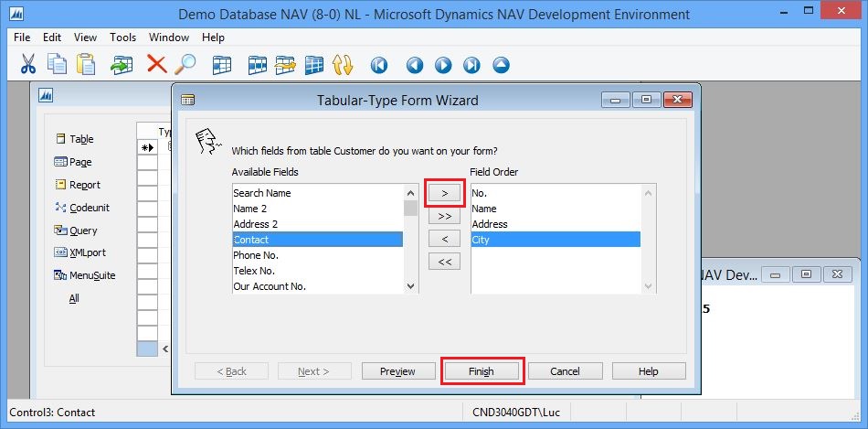The image size is (868, 429).
Task: Click the Last record arrow icon
Action: coord(471,66)
